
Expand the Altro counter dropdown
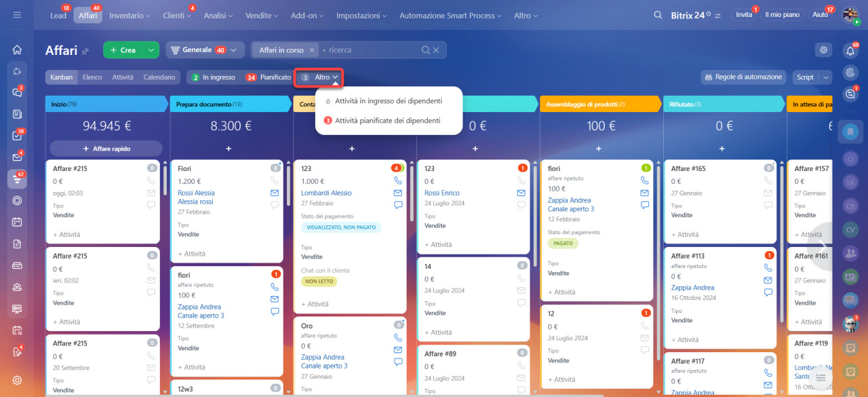(x=319, y=77)
